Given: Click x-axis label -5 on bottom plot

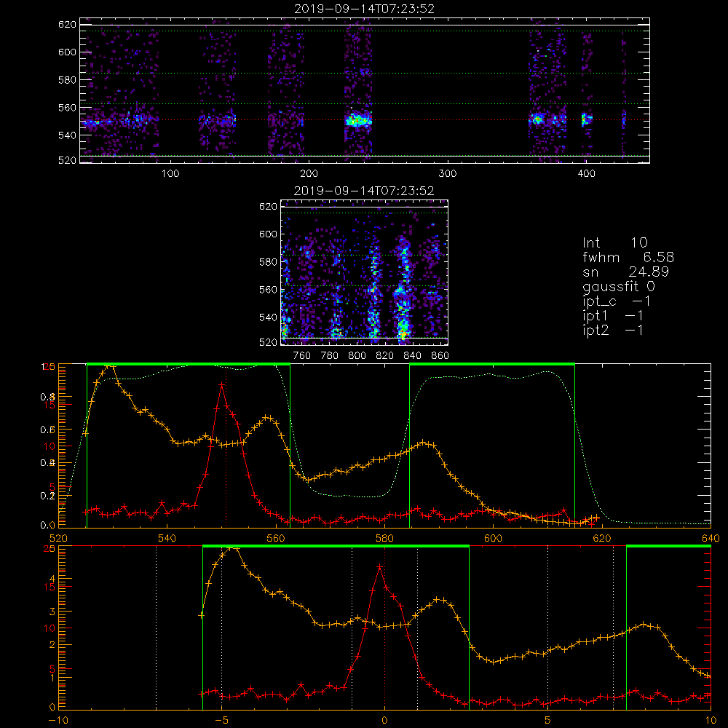Looking at the screenshot, I should [222, 720].
